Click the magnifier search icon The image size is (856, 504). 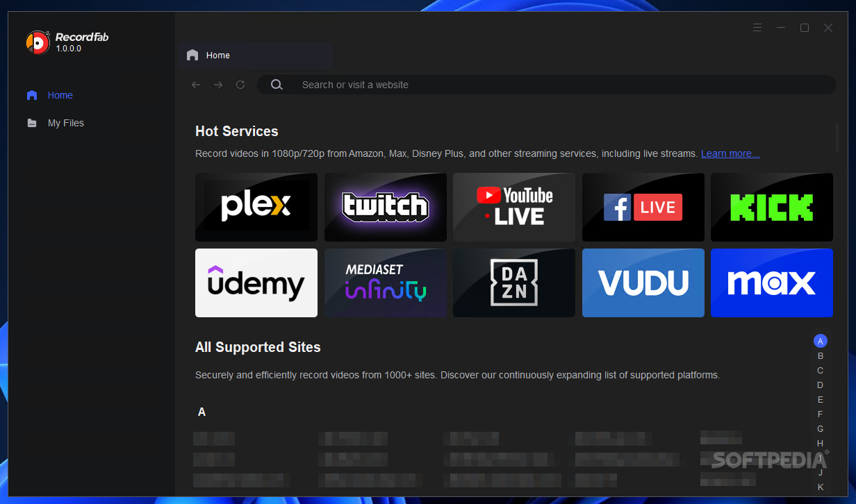(277, 85)
